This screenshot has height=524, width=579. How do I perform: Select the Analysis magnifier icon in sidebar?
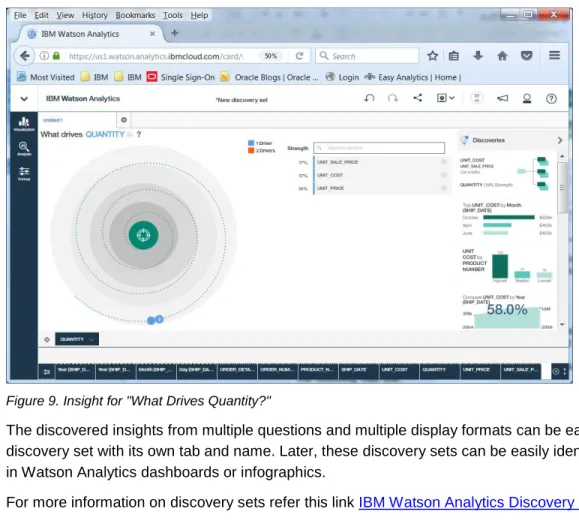tap(24, 149)
